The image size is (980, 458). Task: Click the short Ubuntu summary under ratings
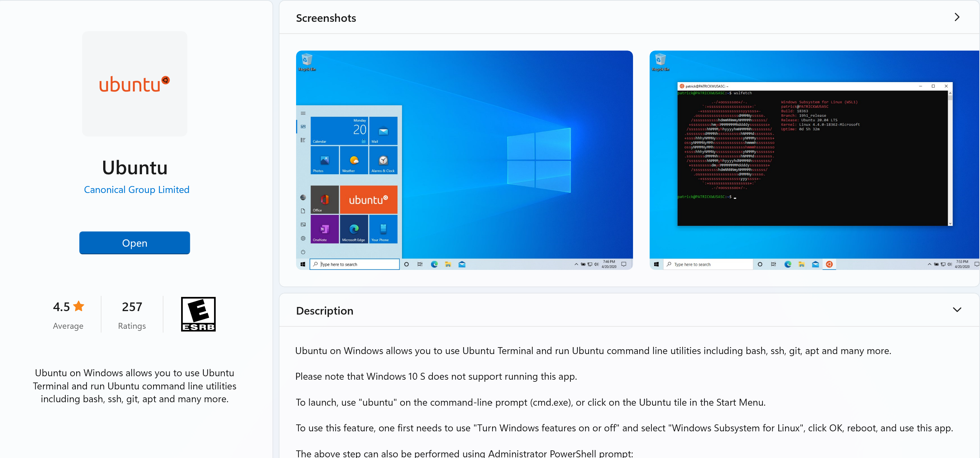[135, 386]
